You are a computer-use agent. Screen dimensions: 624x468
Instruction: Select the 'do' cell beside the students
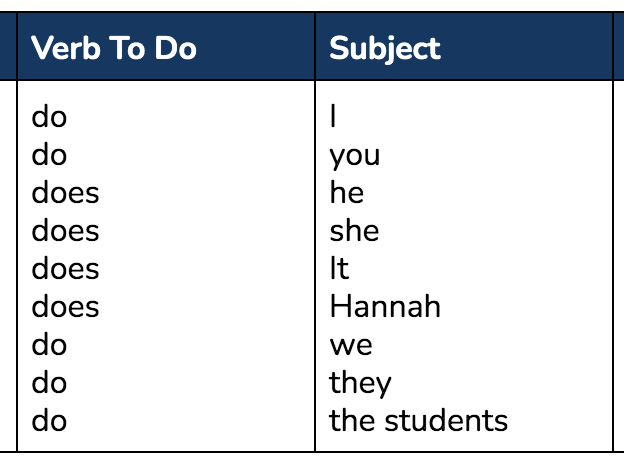coord(49,421)
